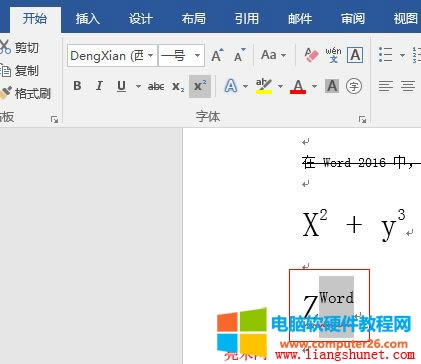Click the Bullets list icon
Image resolution: width=421 pixels, height=364 pixels.
386,55
